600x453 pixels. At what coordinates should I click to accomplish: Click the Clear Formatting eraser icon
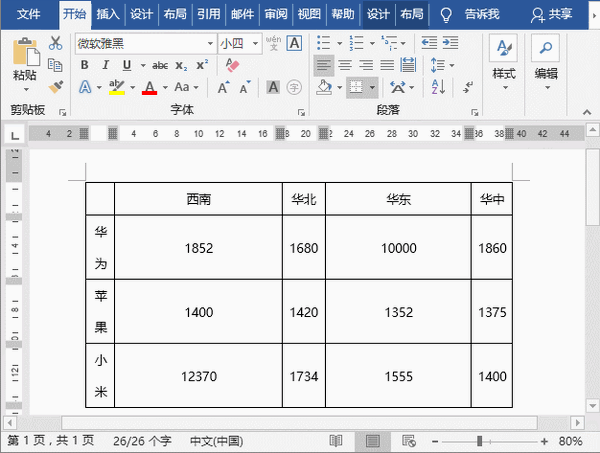click(x=233, y=65)
